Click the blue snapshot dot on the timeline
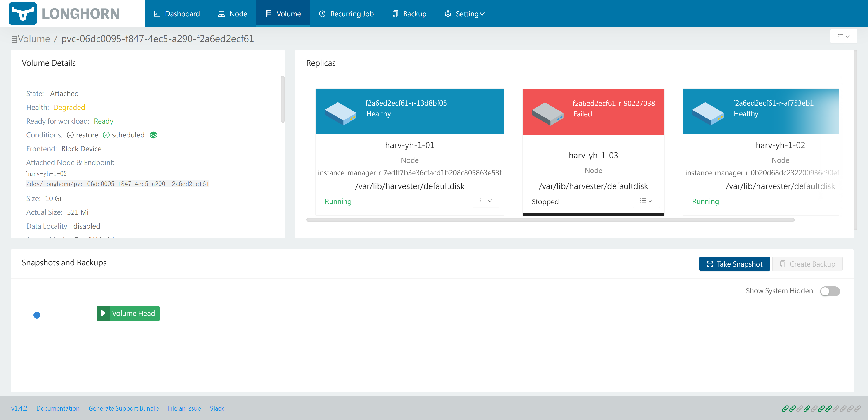 pos(37,315)
